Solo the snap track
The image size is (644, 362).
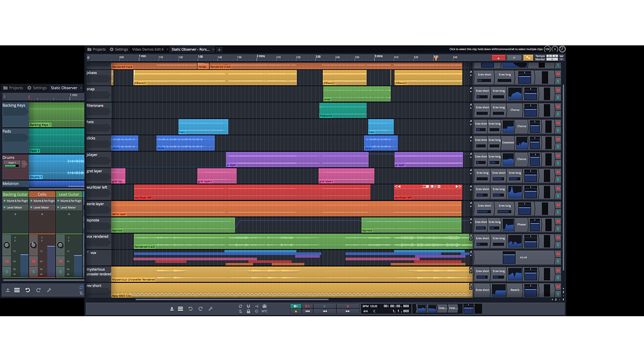tap(558, 98)
